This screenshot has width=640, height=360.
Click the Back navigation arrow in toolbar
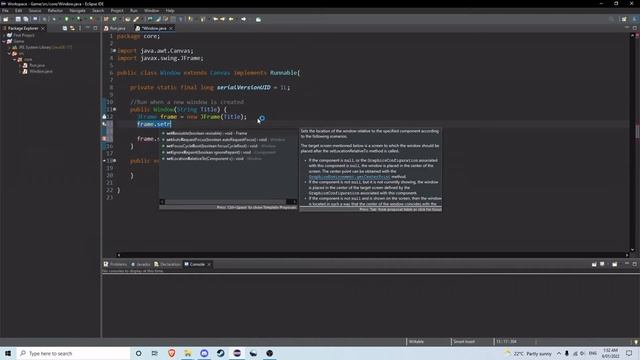pyautogui.click(x=231, y=19)
